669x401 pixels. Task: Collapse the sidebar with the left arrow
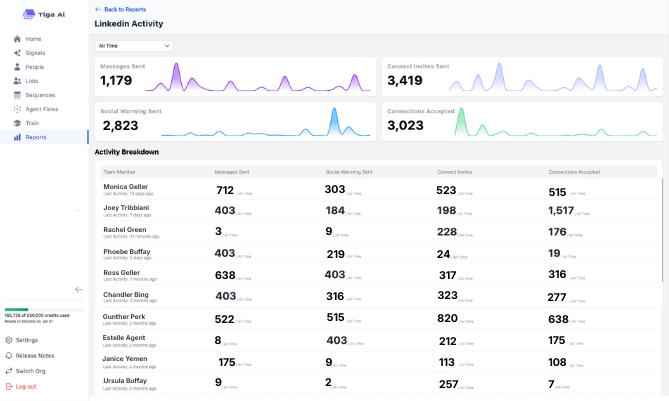78,290
